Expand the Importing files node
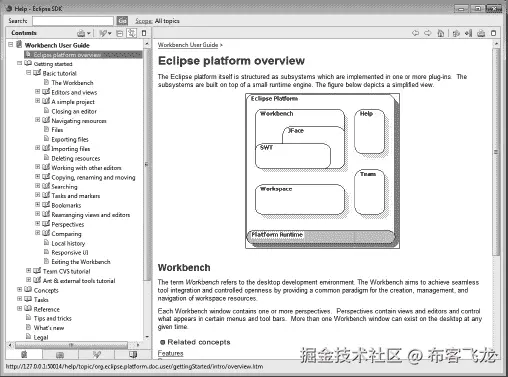Viewport: 508px width, 377px height. pos(37,148)
